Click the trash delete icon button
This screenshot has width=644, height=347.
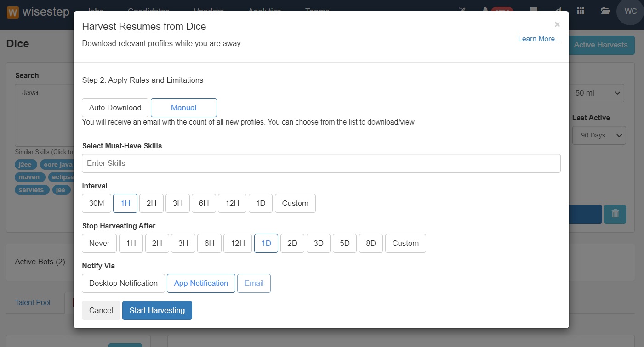click(x=615, y=214)
